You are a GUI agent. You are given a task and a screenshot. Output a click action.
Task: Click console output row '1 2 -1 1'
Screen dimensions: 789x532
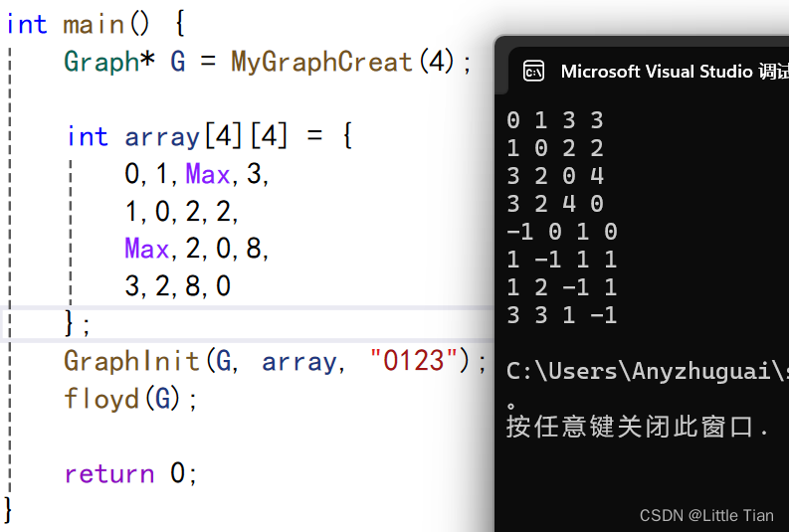pos(562,287)
